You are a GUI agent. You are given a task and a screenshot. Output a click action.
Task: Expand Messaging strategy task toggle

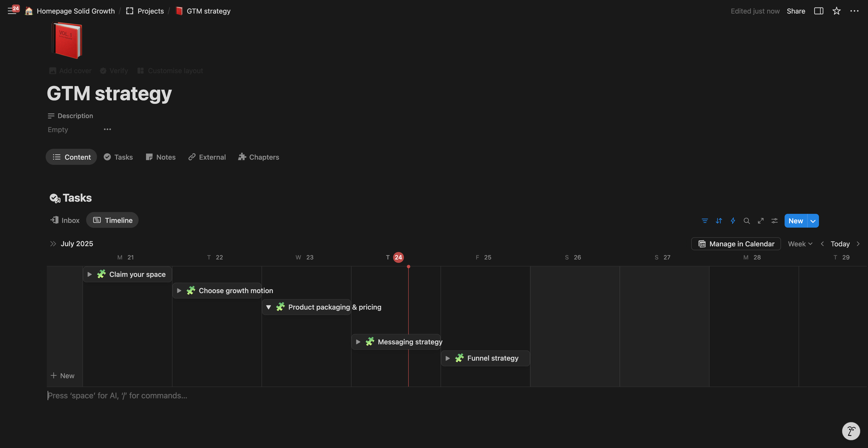click(358, 342)
